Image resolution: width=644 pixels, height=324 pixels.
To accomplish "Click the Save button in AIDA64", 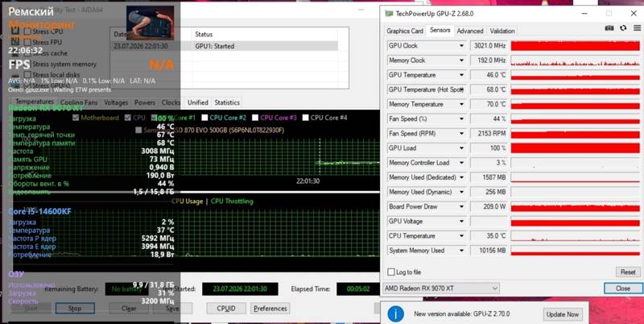I will 172,309.
